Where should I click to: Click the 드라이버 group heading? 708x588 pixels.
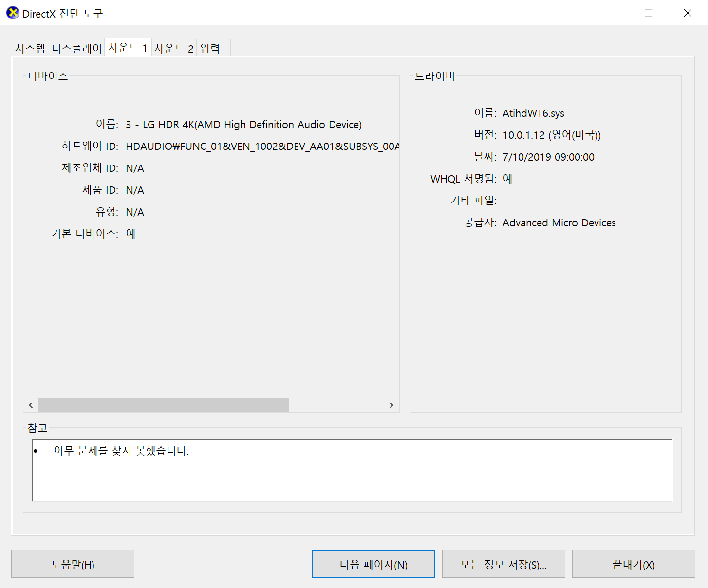(x=435, y=76)
